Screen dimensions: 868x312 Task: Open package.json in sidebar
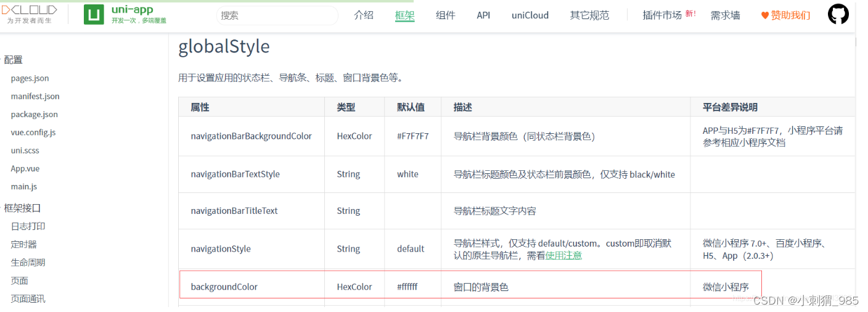point(34,114)
